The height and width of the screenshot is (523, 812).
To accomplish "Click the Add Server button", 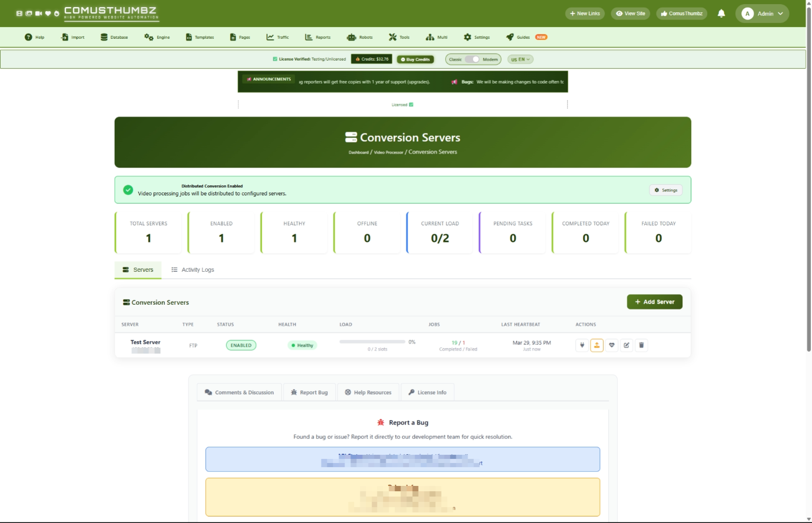I will 654,302.
